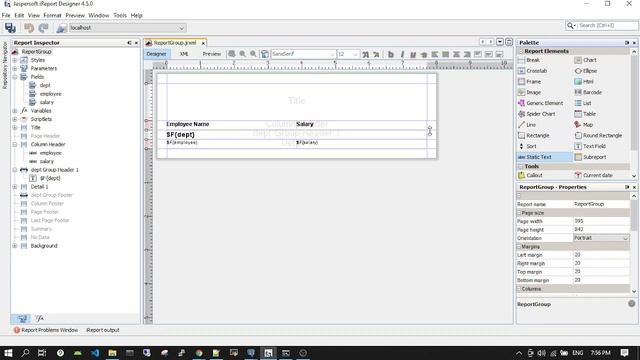The height and width of the screenshot is (360, 640).
Task: Click the align text center icon
Action: coord(456,54)
